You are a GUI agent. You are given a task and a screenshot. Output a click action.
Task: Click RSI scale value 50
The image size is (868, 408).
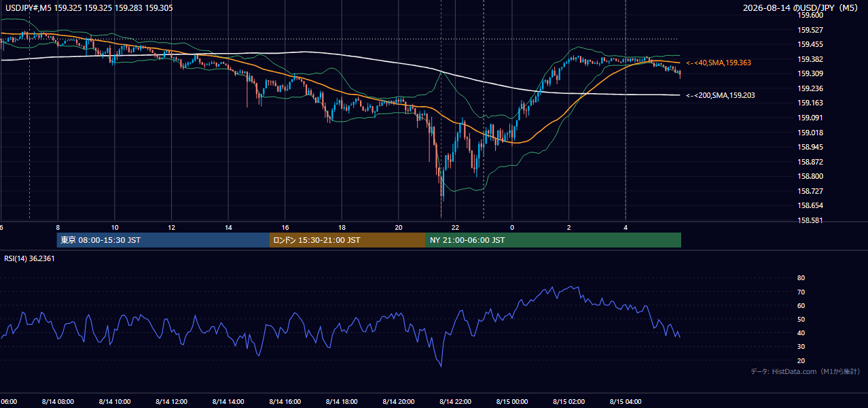(801, 319)
